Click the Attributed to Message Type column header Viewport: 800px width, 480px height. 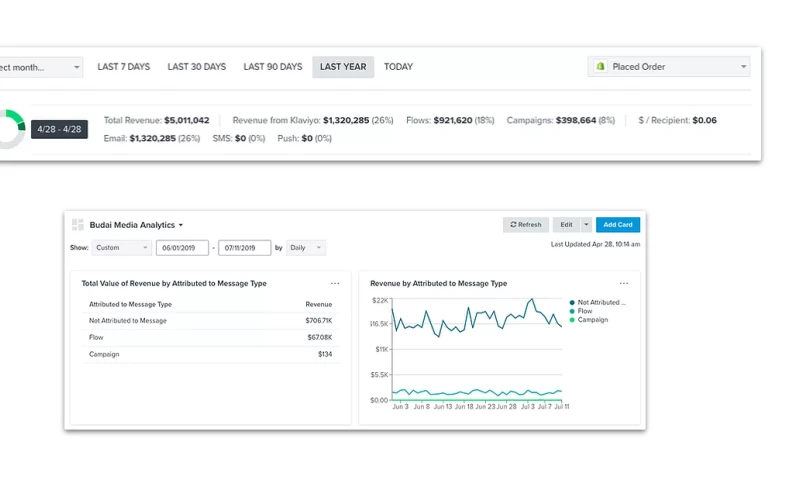point(130,304)
